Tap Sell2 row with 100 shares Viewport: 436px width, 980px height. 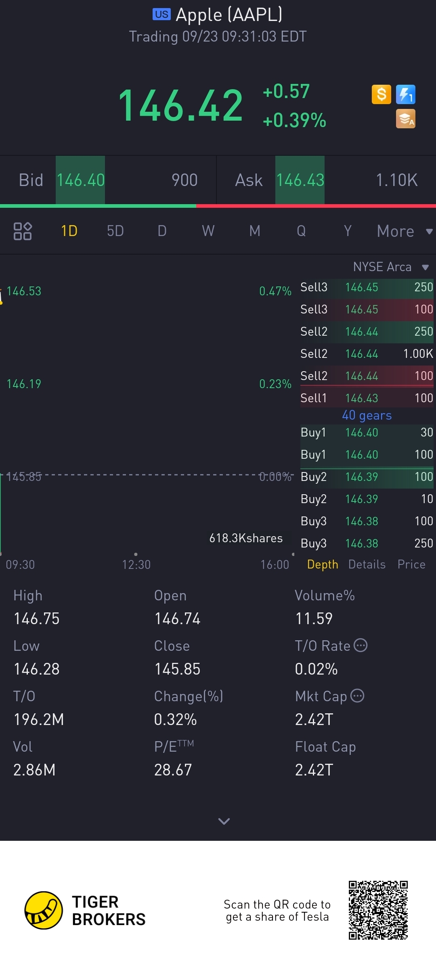[x=367, y=376]
